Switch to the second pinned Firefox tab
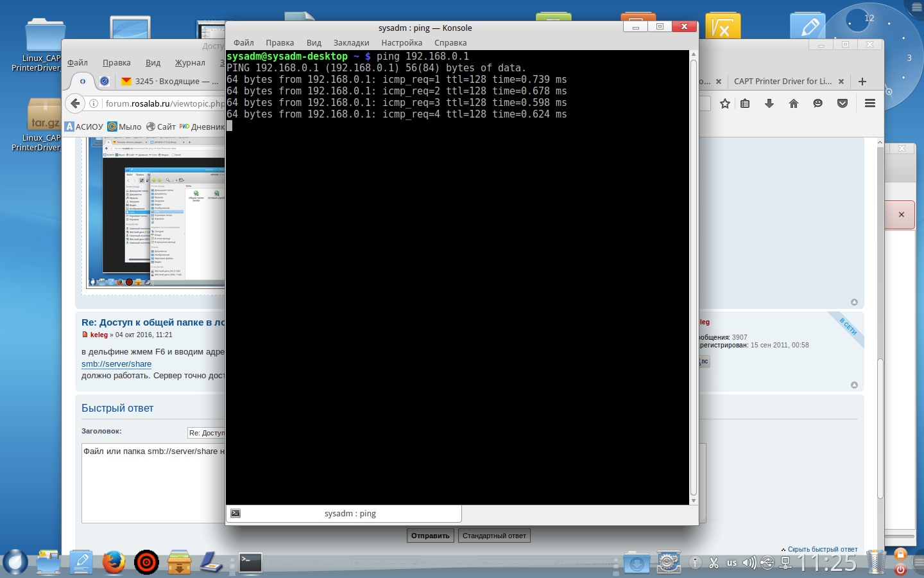The height and width of the screenshot is (578, 924). [x=105, y=82]
